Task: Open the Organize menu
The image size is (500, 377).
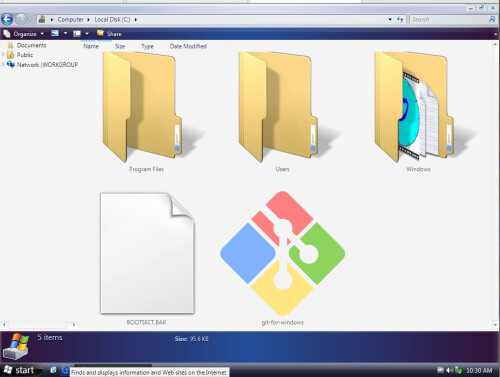Action: [x=24, y=34]
